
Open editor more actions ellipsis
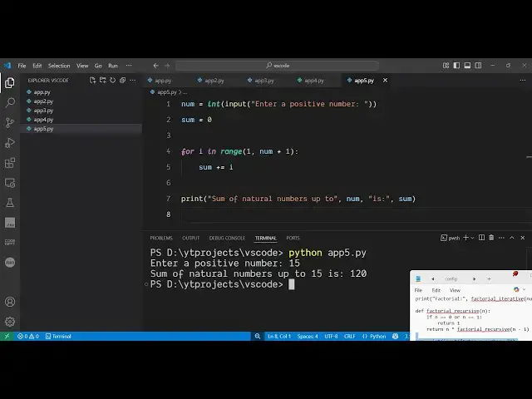523,81
